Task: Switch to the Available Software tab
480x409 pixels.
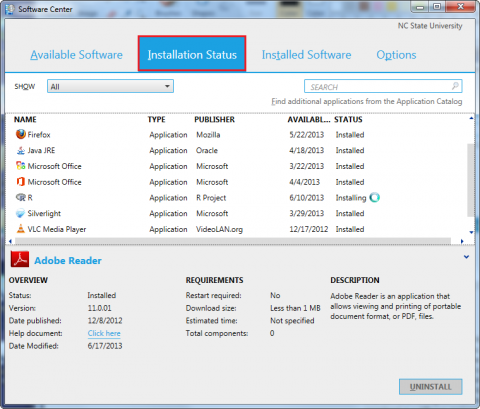Action: [77, 55]
